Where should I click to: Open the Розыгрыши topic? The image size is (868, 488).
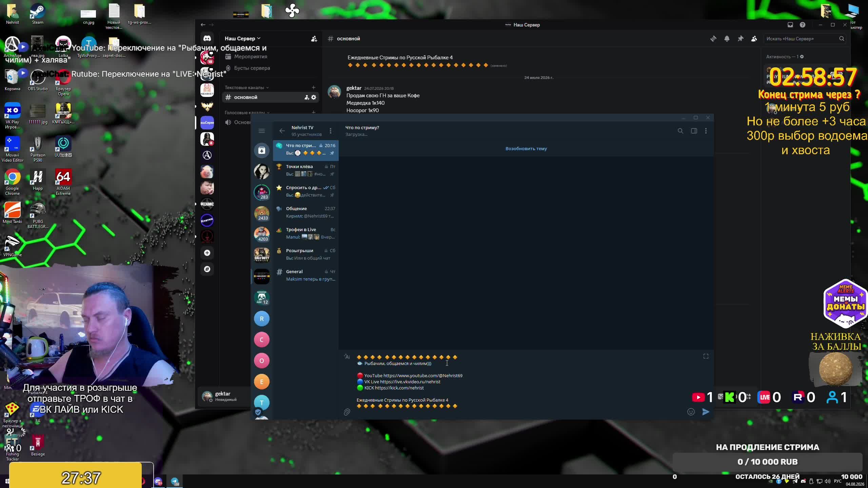click(x=306, y=254)
